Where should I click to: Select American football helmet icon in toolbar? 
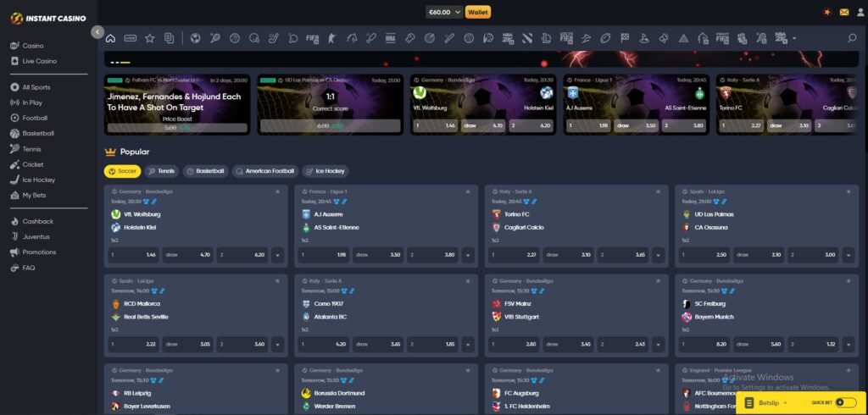[254, 38]
